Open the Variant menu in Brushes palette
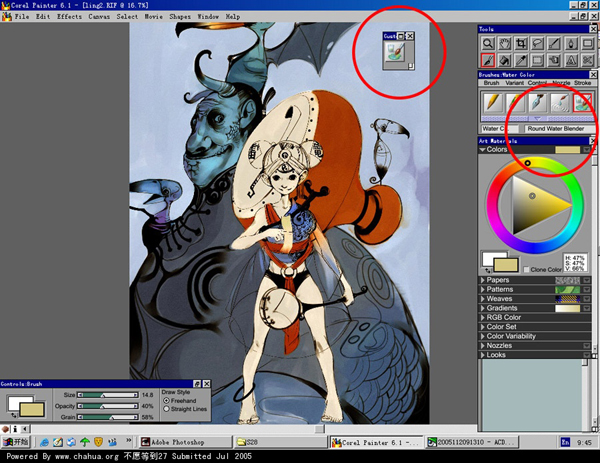Viewport: 600px width, 463px height. (x=514, y=83)
